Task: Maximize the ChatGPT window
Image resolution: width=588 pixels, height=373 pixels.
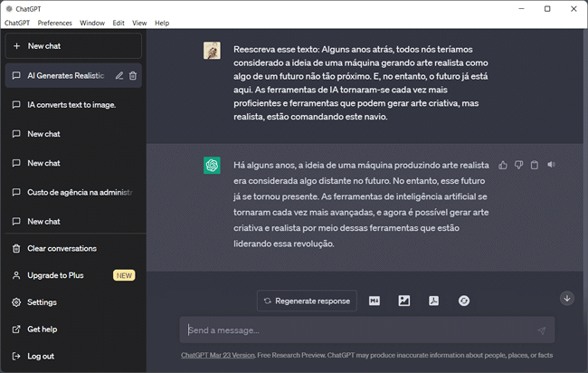Action: tap(547, 9)
